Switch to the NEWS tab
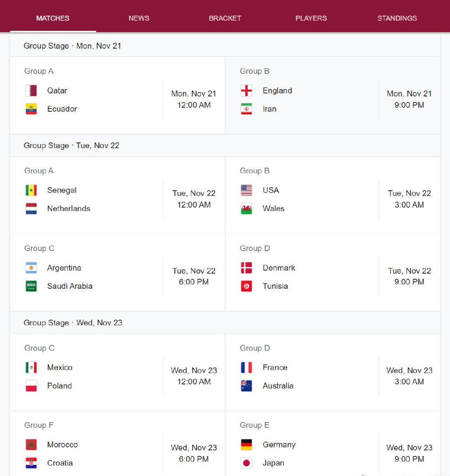 [x=139, y=18]
